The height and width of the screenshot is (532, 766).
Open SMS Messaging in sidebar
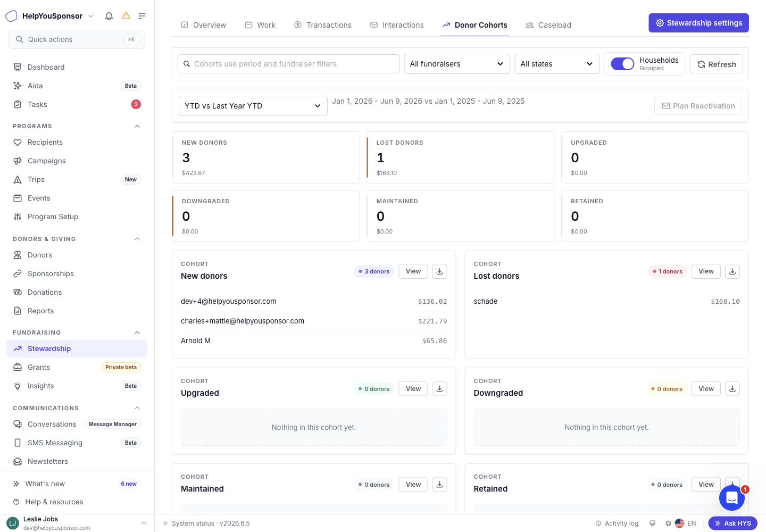pos(77,443)
